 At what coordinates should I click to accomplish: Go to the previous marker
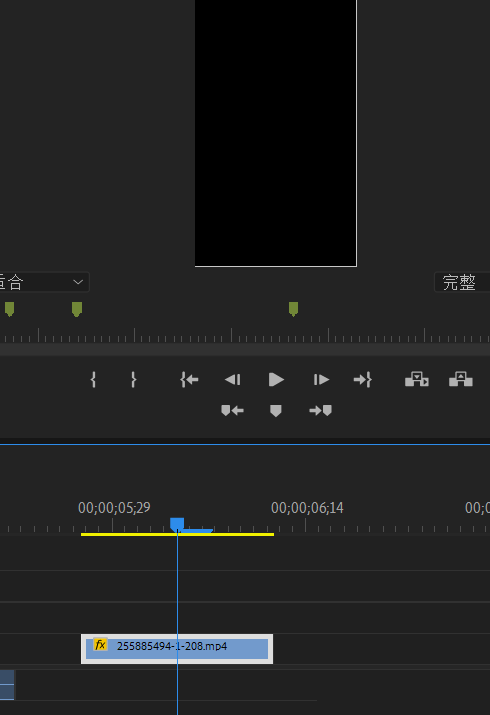(x=232, y=410)
